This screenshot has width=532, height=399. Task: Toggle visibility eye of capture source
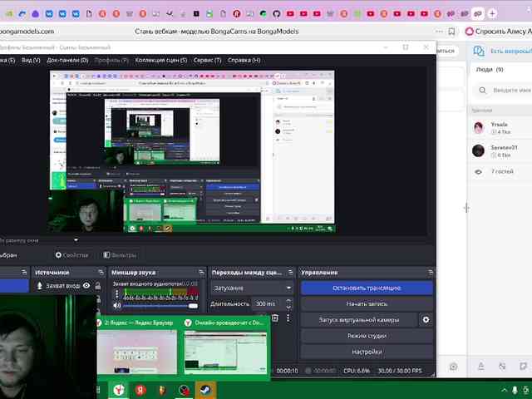[86, 286]
